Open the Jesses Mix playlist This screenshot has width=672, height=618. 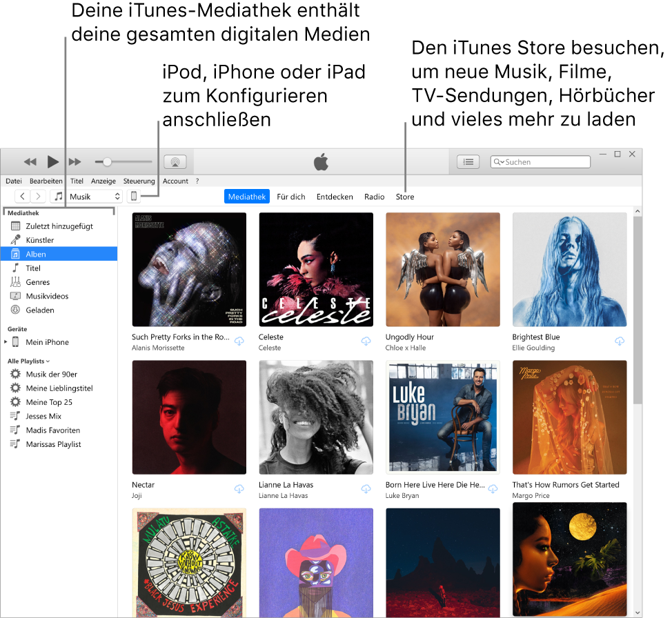(59, 416)
